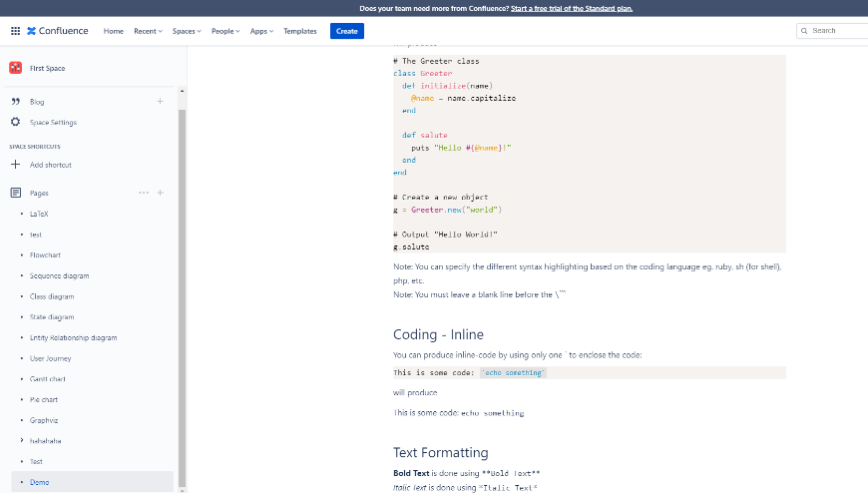The image size is (868, 493).
Task: Click the Add shortcut plus icon
Action: point(15,165)
